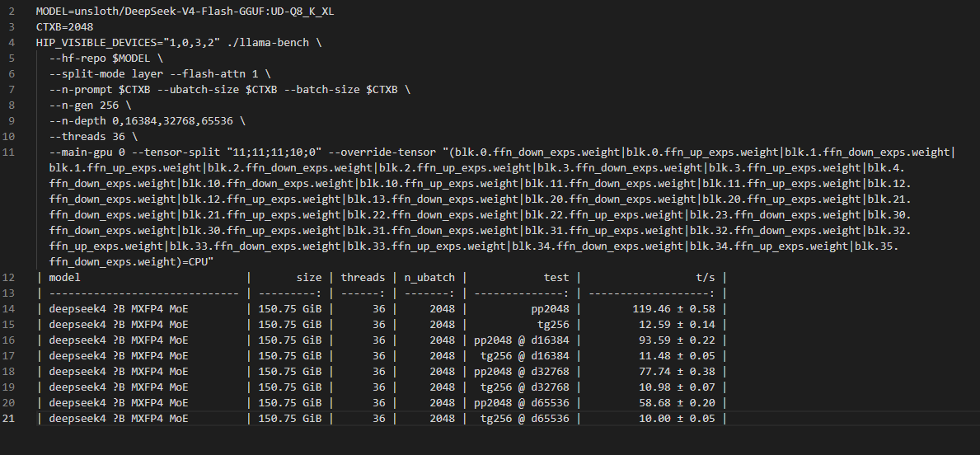The width and height of the screenshot is (980, 455).
Task: Click the 10.00 ± 0.05 result value
Action: click(677, 418)
